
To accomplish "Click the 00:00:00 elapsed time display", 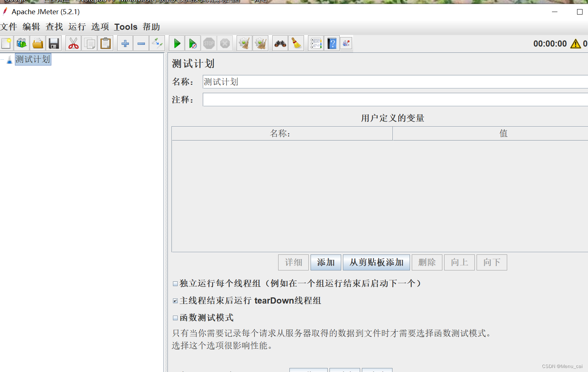I will [550, 44].
